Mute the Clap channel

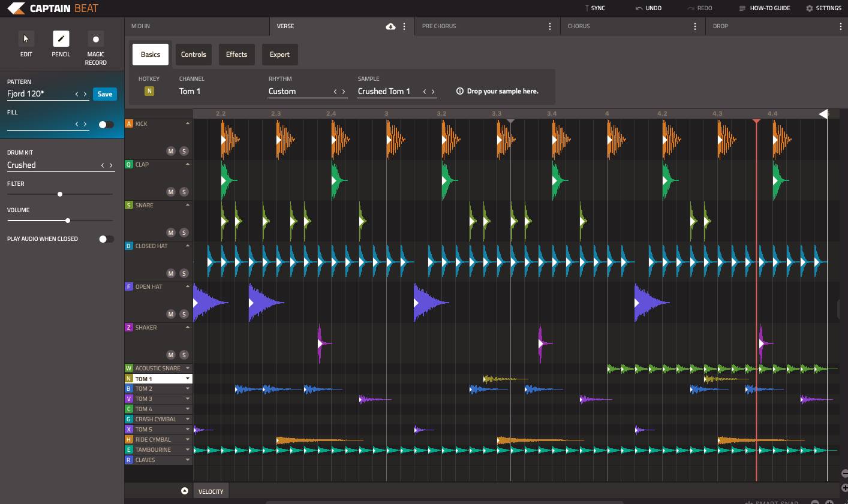tap(171, 192)
